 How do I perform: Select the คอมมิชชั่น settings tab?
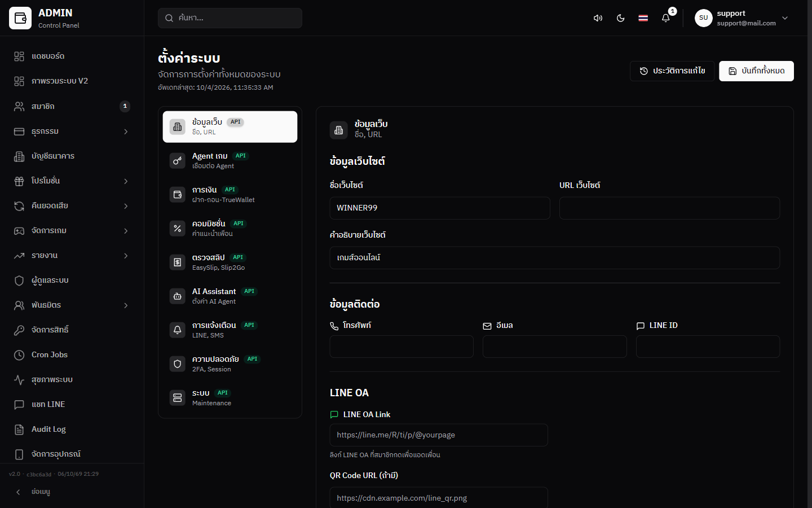click(230, 229)
